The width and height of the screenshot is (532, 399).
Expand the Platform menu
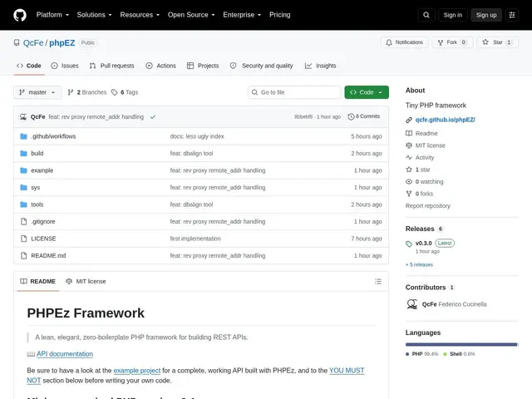click(x=52, y=15)
